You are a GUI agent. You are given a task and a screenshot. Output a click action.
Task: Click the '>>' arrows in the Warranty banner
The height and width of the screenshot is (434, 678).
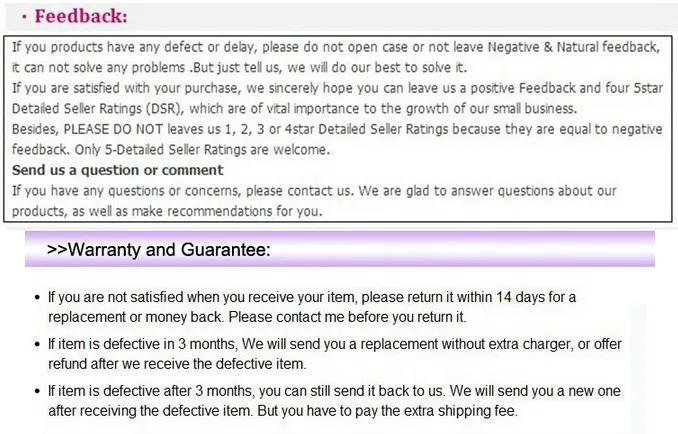pos(57,249)
